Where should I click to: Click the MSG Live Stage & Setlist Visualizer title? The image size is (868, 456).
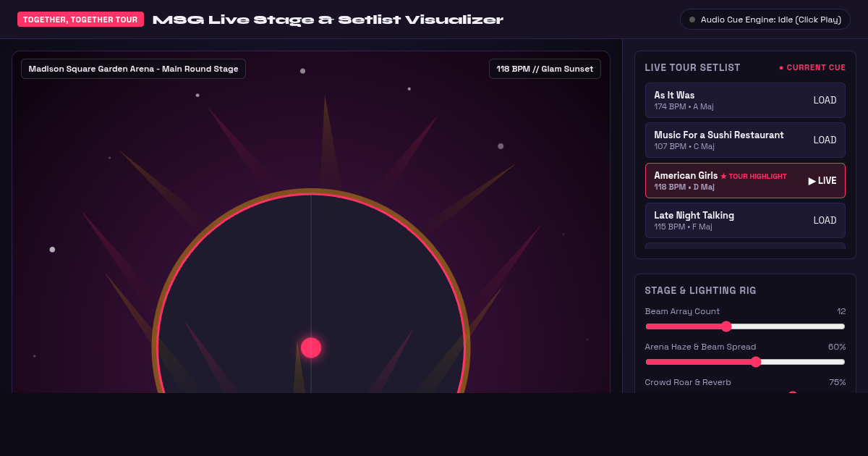tap(328, 20)
